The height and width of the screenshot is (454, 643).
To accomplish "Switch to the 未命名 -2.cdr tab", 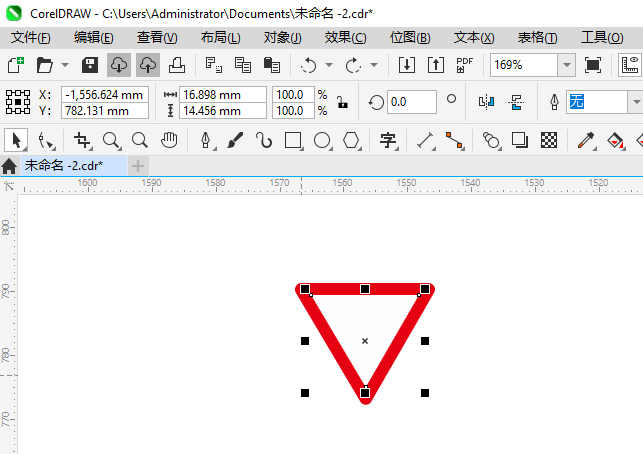I will point(74,166).
